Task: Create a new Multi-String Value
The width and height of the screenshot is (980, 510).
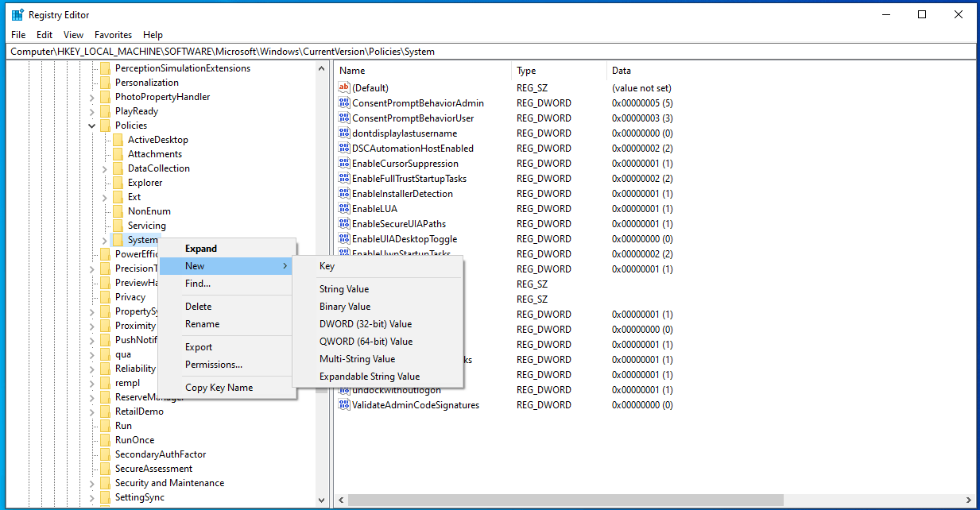Action: click(378, 359)
